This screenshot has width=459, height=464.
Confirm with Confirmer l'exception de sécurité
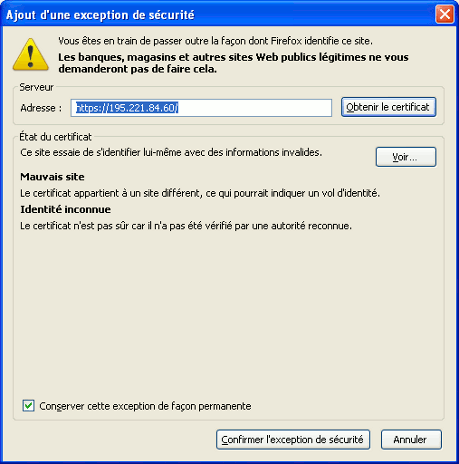(293, 439)
